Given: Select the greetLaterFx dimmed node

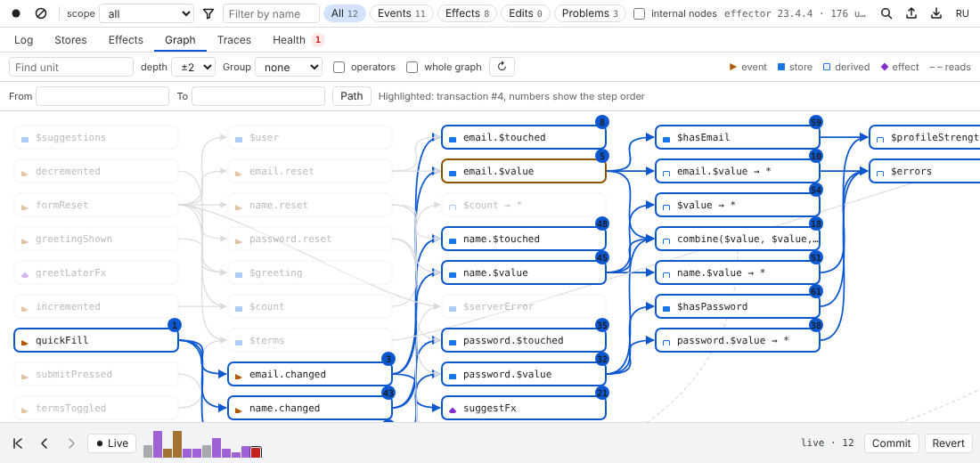Looking at the screenshot, I should tap(96, 272).
